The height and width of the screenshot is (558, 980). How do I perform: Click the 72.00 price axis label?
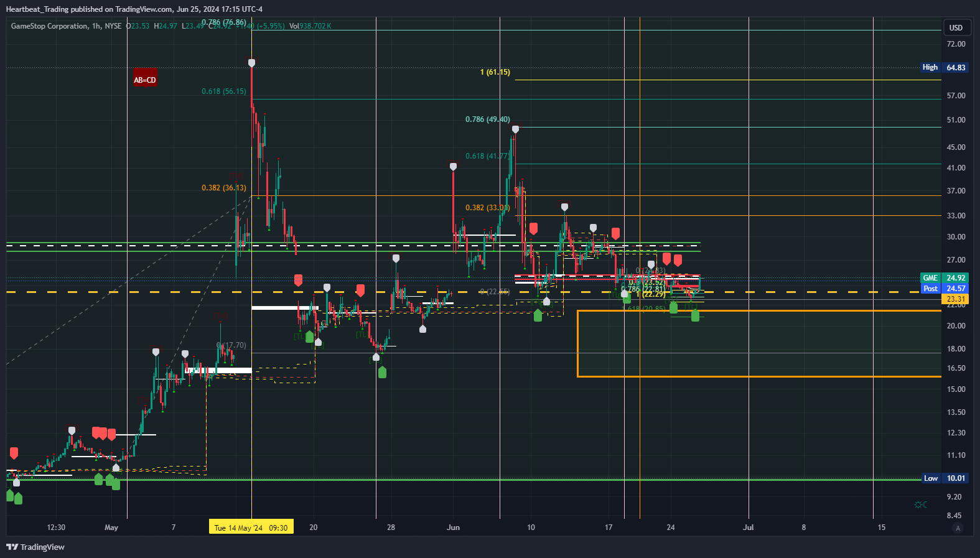956,44
